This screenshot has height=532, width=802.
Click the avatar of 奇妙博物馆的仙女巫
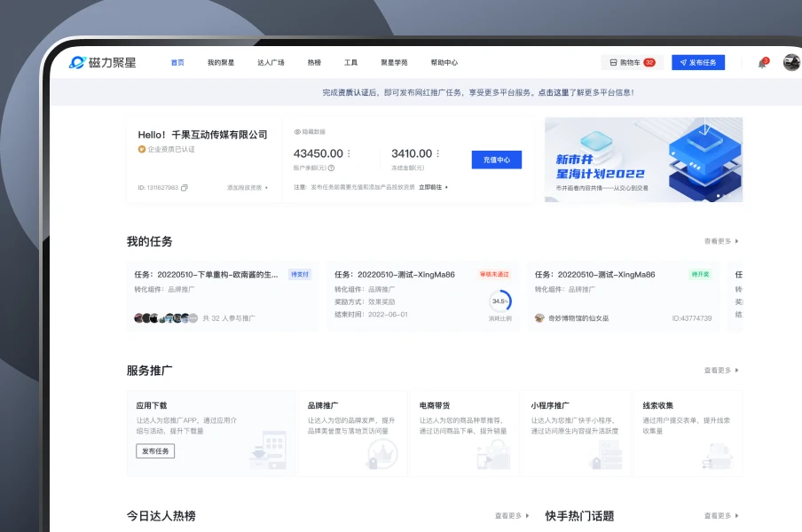(x=539, y=318)
